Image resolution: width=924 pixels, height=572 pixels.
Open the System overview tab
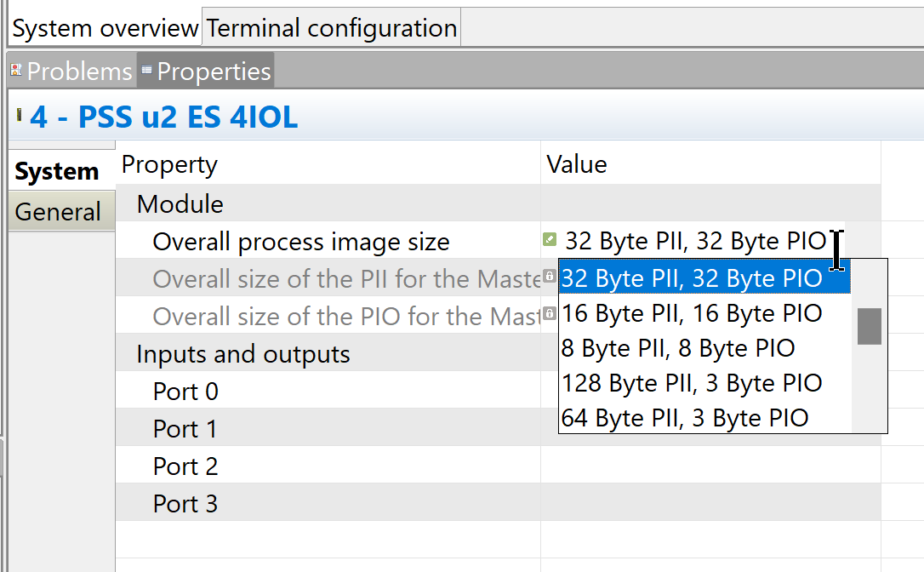tap(106, 28)
